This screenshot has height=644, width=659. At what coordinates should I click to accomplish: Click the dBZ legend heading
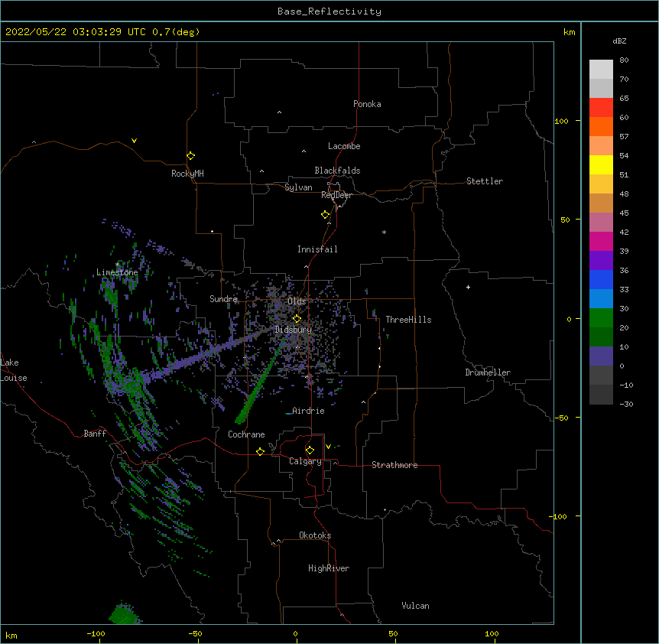point(619,41)
